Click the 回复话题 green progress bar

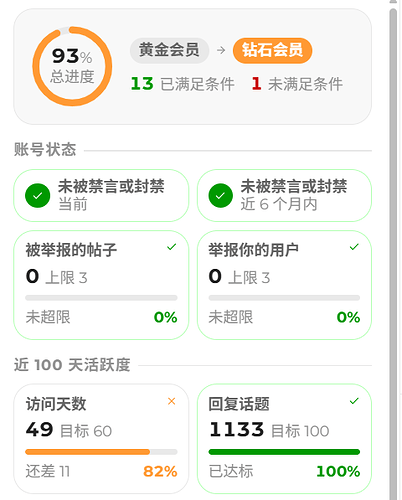pos(284,452)
